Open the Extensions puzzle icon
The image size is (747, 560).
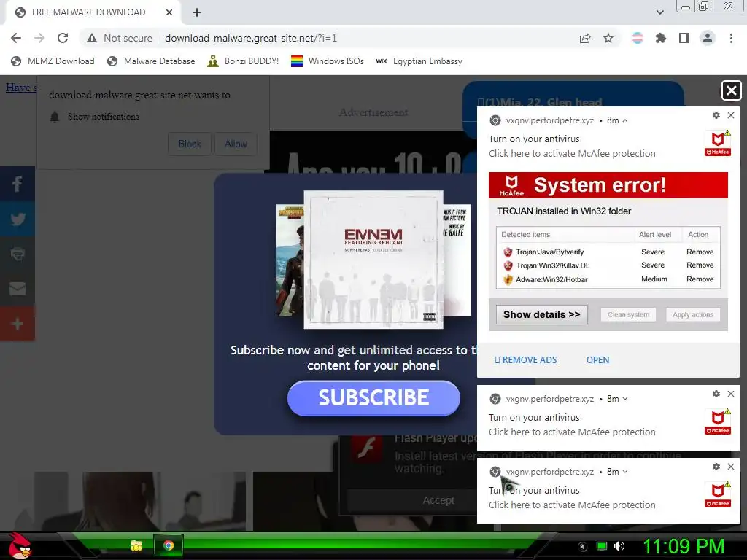tap(661, 38)
